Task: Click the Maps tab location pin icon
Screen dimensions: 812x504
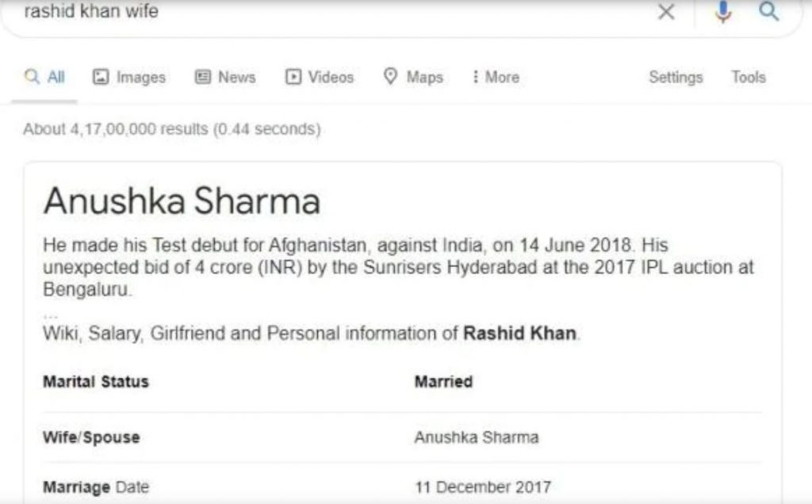Action: point(390,76)
